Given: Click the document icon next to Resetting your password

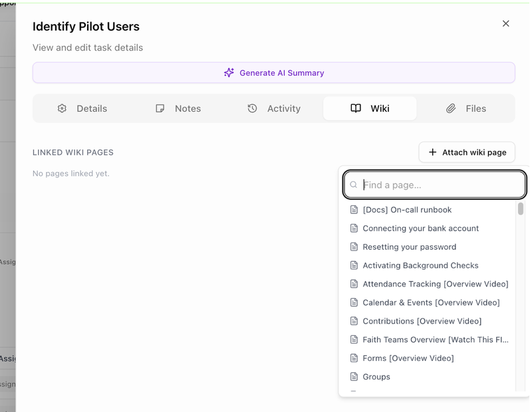Looking at the screenshot, I should click(354, 247).
